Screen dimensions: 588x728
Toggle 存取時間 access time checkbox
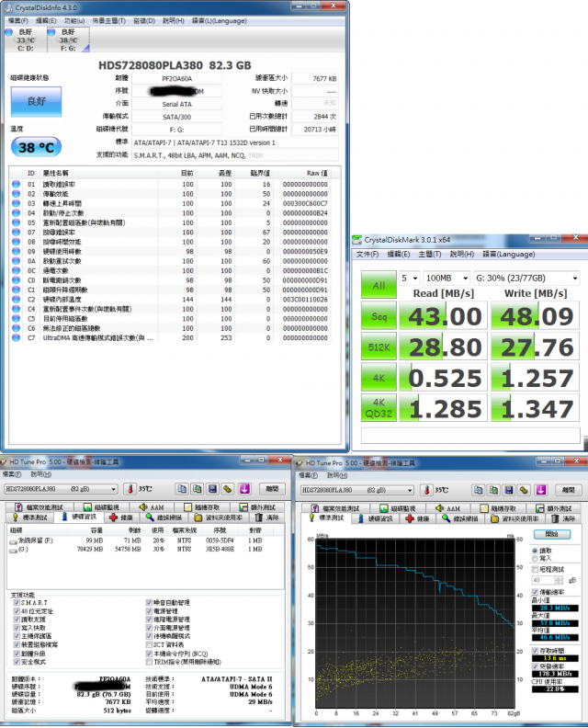click(535, 651)
